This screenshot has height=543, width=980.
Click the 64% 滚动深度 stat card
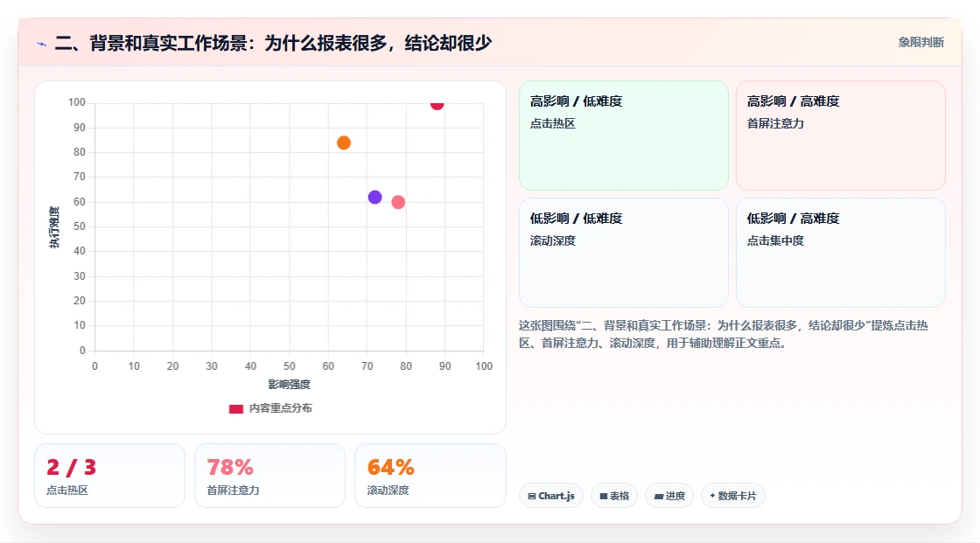tap(430, 476)
